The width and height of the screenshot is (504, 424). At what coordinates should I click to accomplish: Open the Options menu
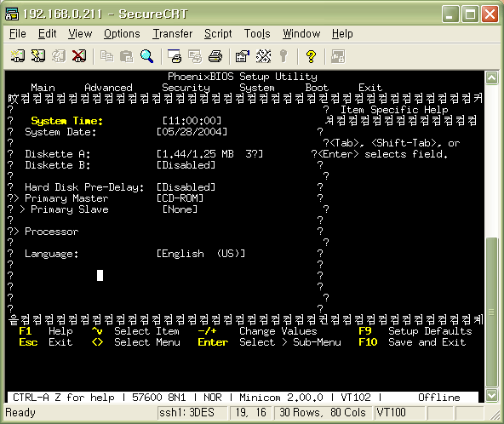coord(122,34)
